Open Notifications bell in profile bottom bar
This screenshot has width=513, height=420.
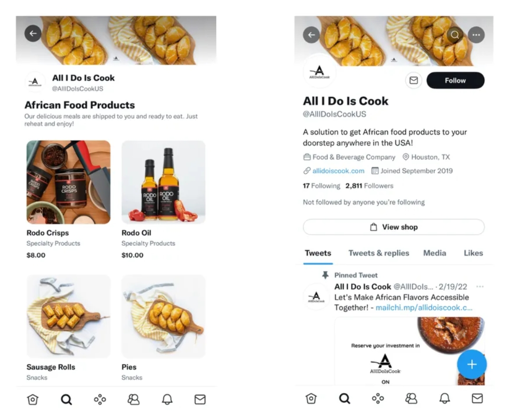pyautogui.click(x=445, y=399)
